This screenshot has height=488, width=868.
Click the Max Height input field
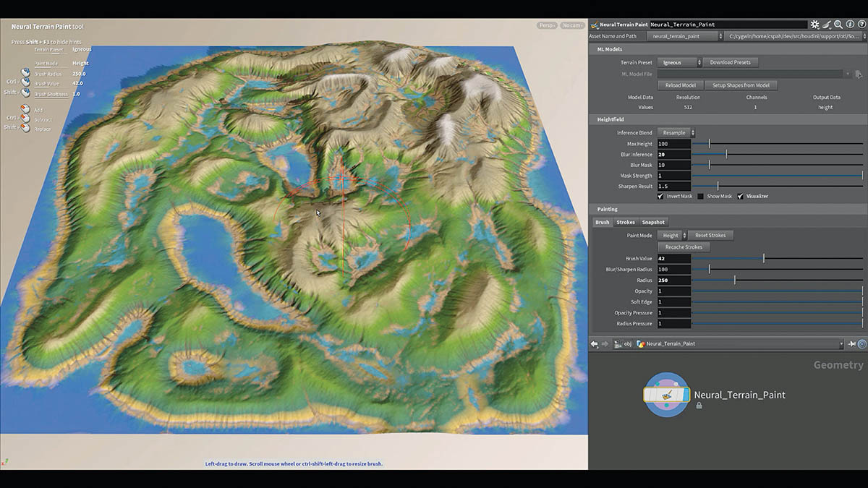click(673, 144)
